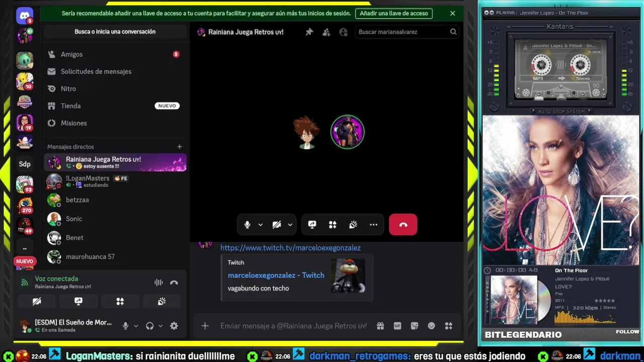Disconnect from voice in voice panel
The height and width of the screenshot is (362, 644).
(x=174, y=283)
